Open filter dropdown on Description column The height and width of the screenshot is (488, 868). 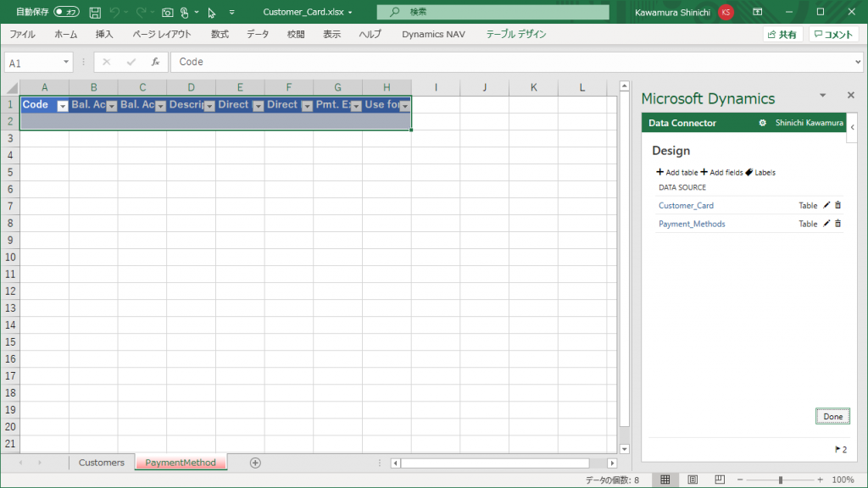[x=209, y=106]
